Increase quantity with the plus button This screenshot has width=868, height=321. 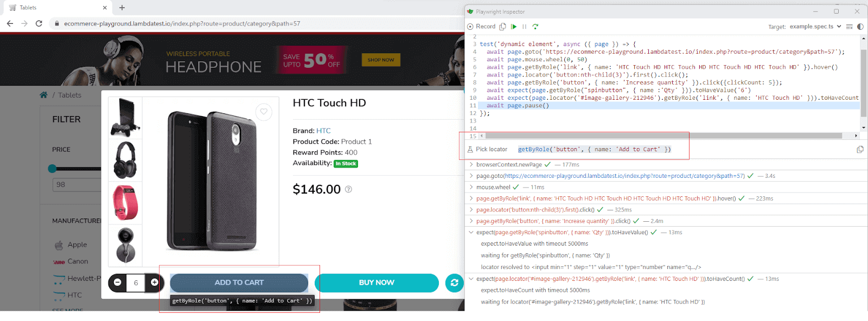pyautogui.click(x=155, y=283)
